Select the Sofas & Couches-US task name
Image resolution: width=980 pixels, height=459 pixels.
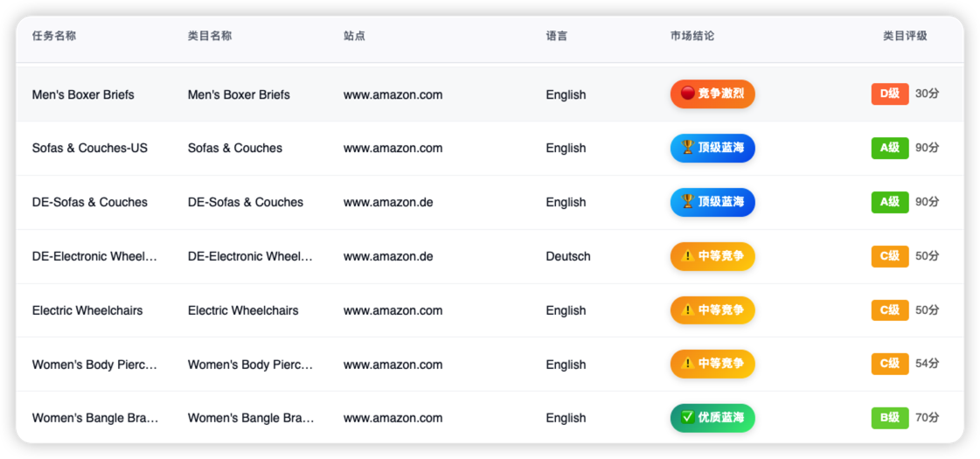(x=90, y=149)
